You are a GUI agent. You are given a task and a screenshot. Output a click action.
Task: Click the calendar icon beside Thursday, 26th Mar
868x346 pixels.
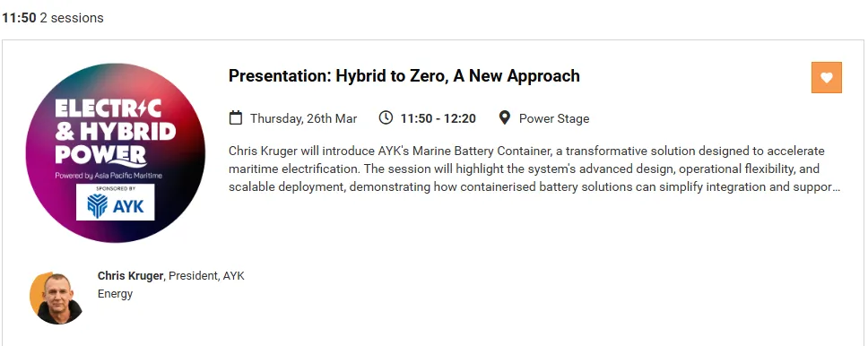point(236,118)
